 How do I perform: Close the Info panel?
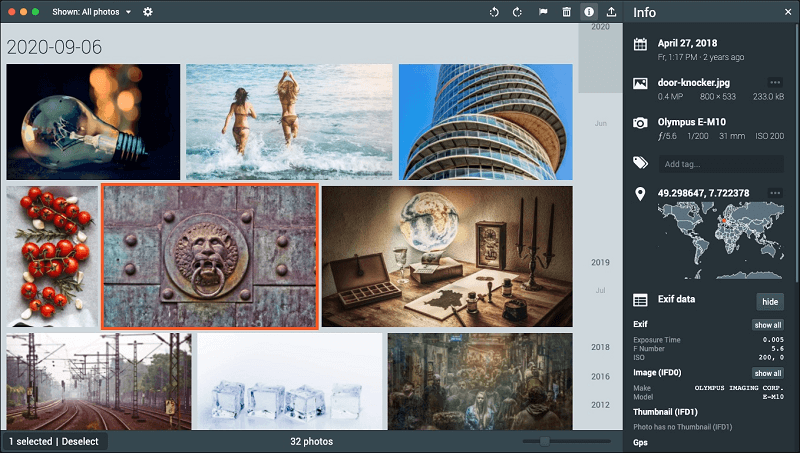point(787,12)
